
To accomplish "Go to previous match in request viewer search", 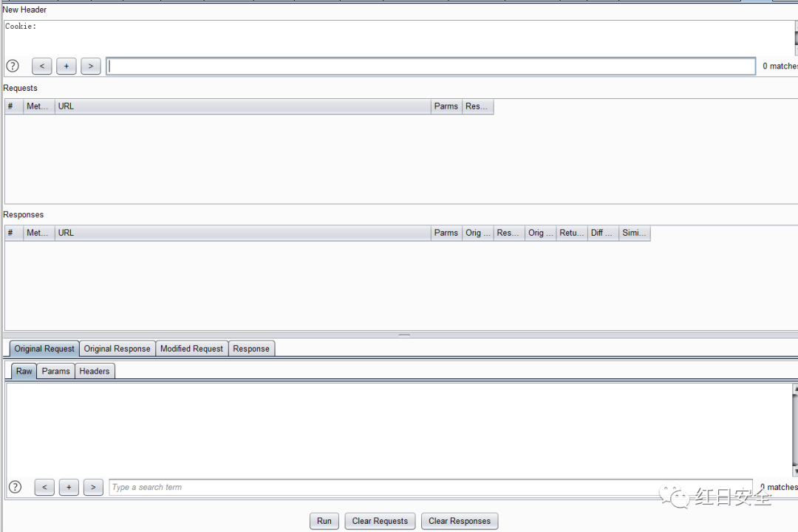I will (44, 487).
